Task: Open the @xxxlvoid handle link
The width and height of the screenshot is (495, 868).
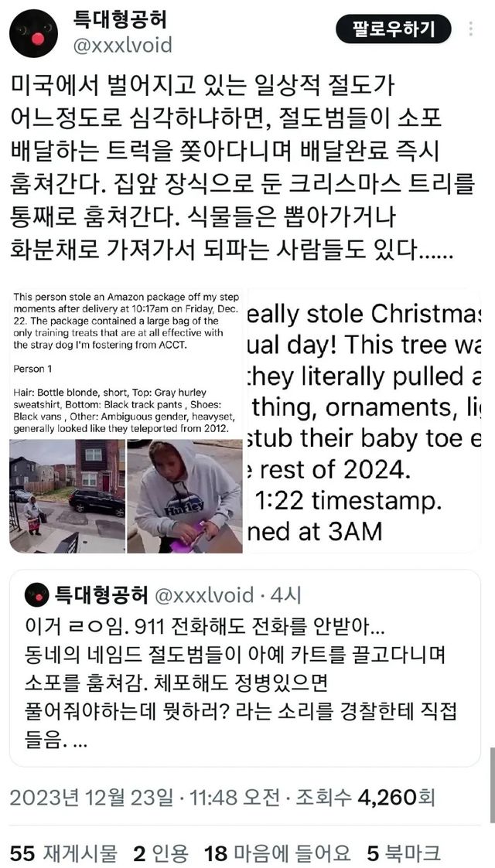Action: [x=123, y=45]
